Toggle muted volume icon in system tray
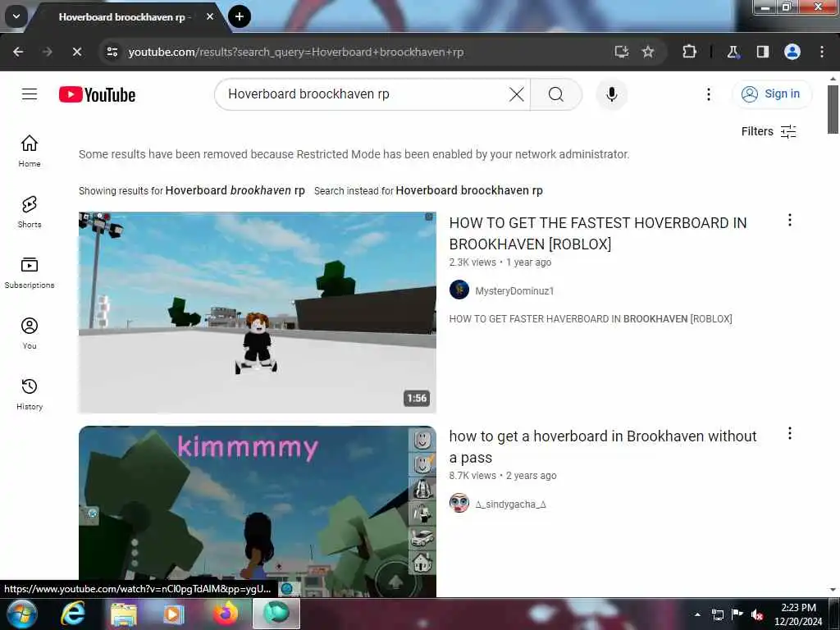 coord(756,614)
